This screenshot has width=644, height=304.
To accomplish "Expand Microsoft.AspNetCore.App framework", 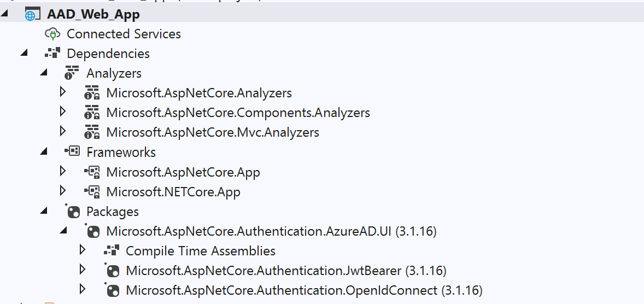I will (63, 171).
